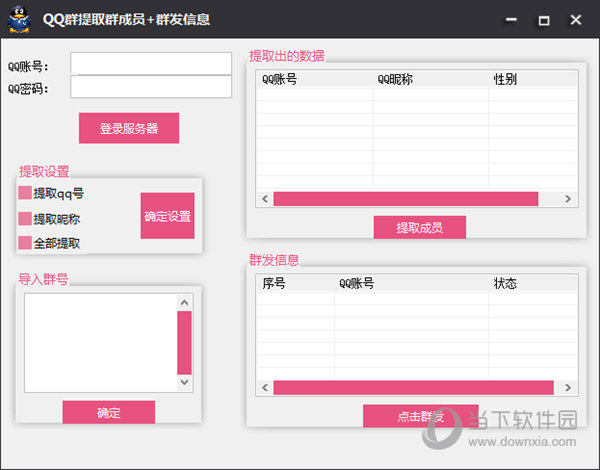The image size is (600, 470).
Task: Click the 群发信息 horizontal scrollbar thumb
Action: (414, 388)
